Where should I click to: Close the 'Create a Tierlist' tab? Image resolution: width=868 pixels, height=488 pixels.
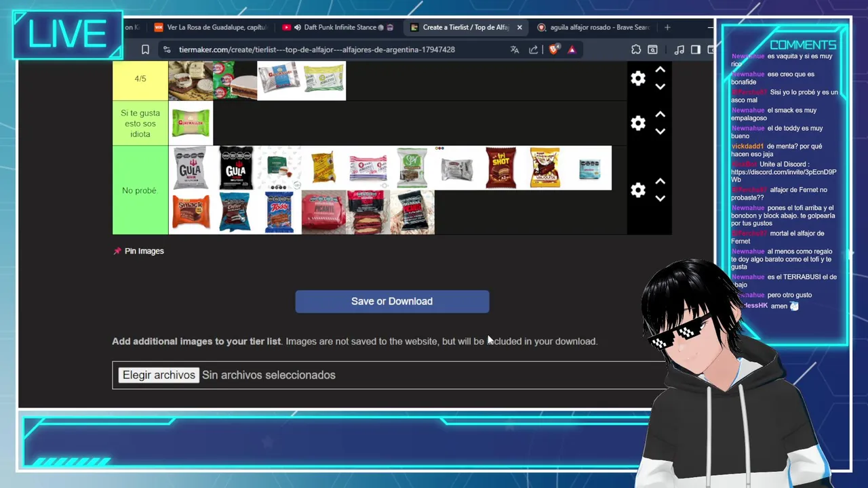[x=519, y=27]
